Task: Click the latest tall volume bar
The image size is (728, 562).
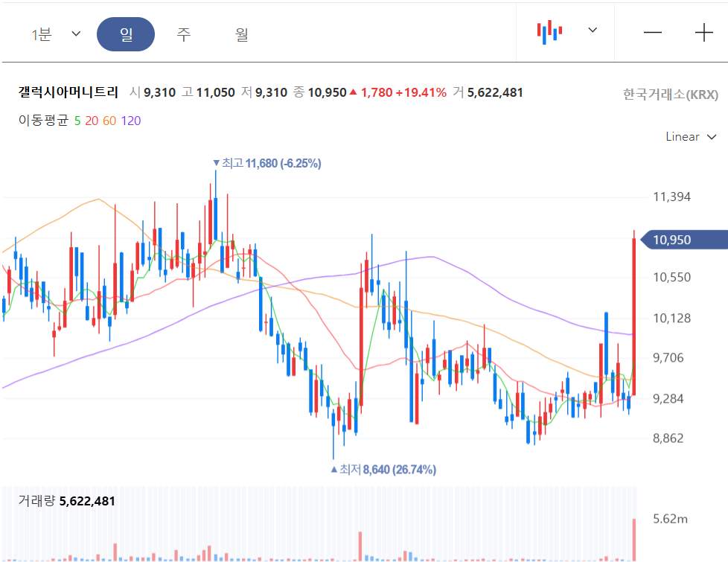Action: 633,540
